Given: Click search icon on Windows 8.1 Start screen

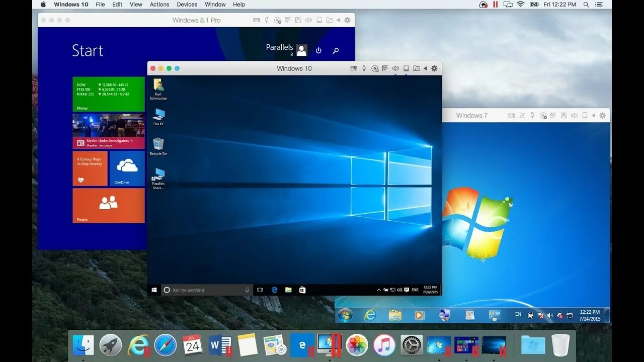Looking at the screenshot, I should [x=336, y=51].
